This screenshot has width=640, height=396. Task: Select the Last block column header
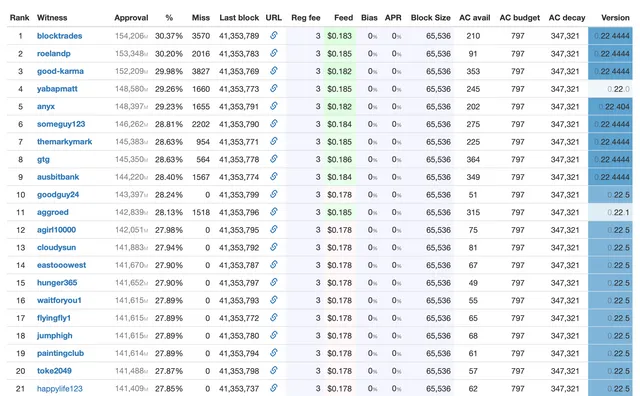click(239, 18)
